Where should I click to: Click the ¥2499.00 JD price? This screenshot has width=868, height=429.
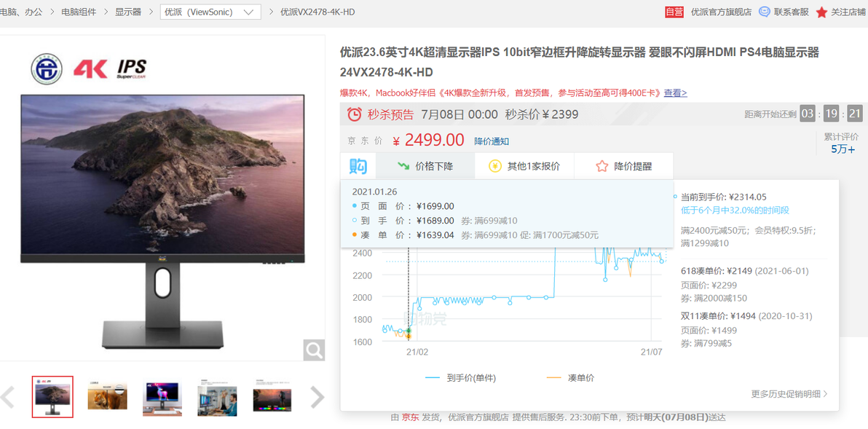click(x=428, y=140)
